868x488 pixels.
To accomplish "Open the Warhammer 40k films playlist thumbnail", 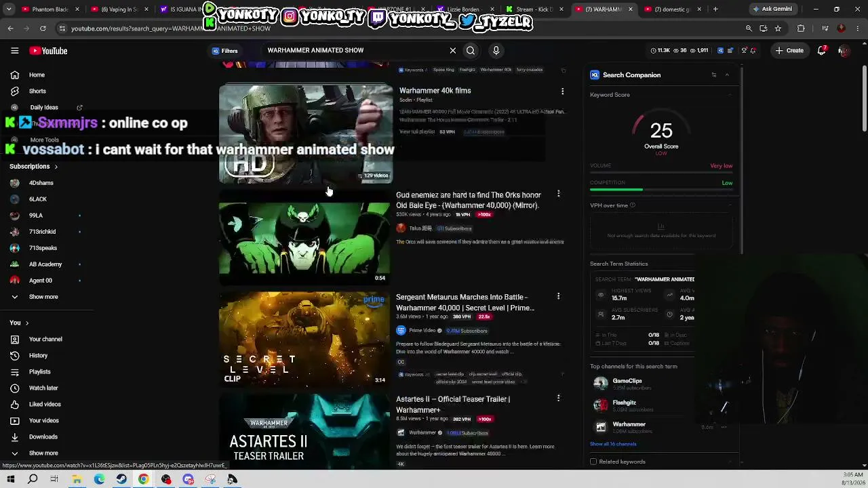I will click(x=306, y=134).
